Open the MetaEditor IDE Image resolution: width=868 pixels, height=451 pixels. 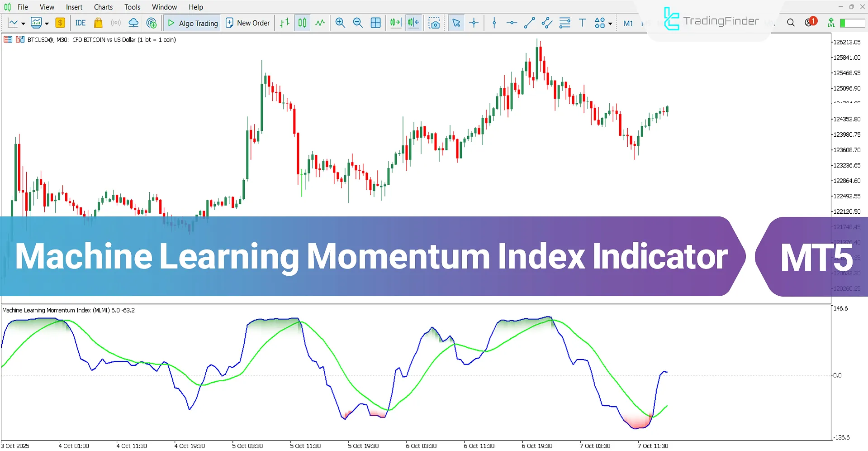point(80,23)
